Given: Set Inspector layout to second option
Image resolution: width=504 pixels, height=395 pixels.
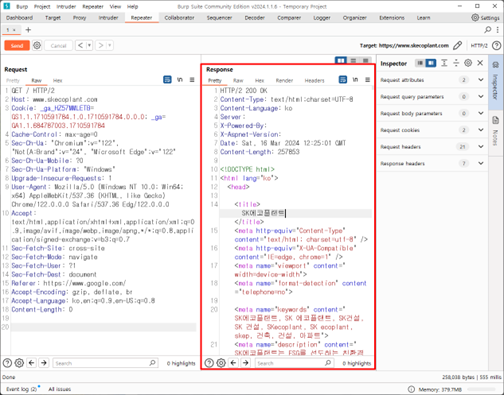Looking at the screenshot, I should [431, 63].
